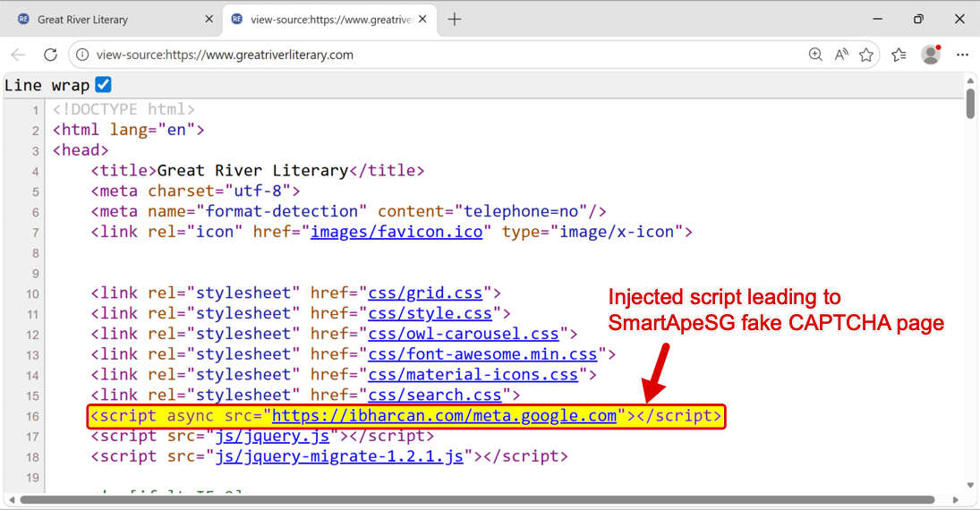The width and height of the screenshot is (980, 510).
Task: Click the vertical scrollbar down arrow
Action: [x=970, y=485]
